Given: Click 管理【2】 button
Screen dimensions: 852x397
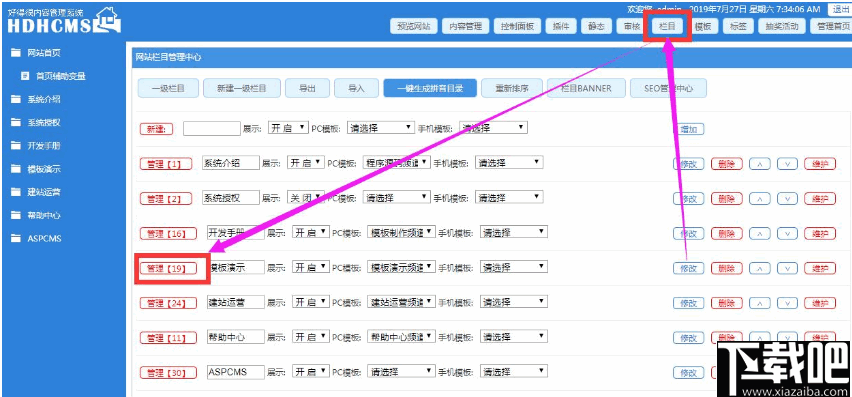Looking at the screenshot, I should point(166,199).
